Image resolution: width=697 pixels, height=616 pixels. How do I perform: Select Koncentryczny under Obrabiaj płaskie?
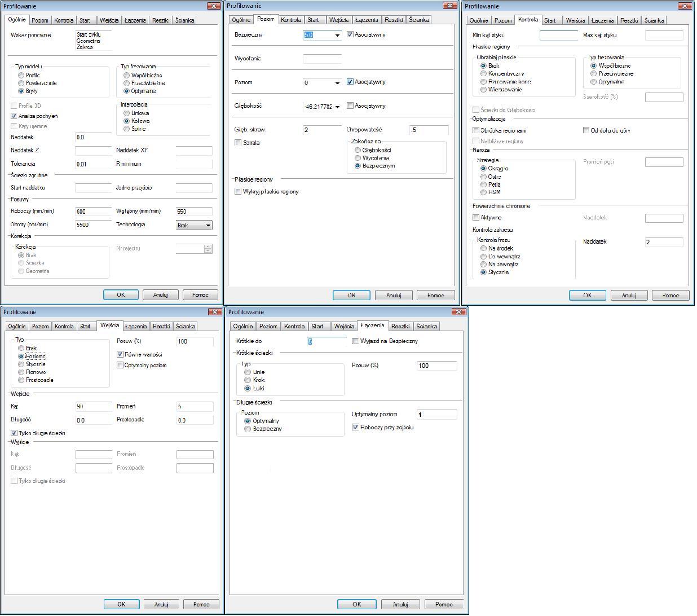(483, 74)
